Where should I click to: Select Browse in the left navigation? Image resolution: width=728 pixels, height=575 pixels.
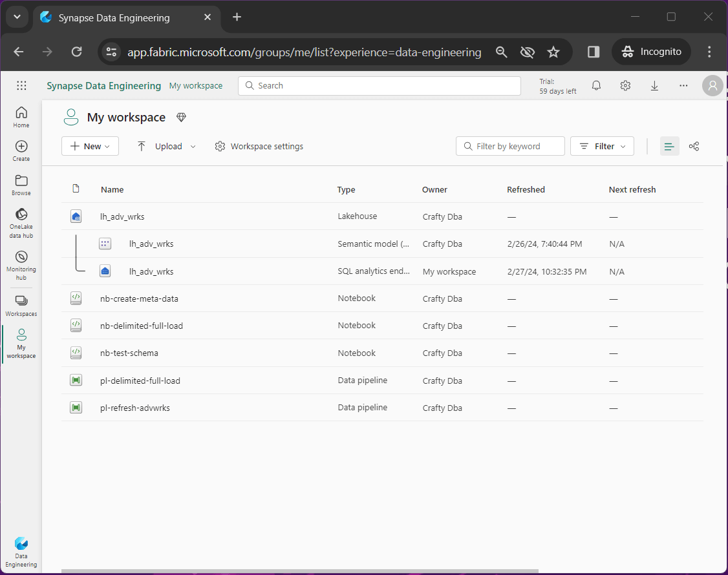pos(21,185)
